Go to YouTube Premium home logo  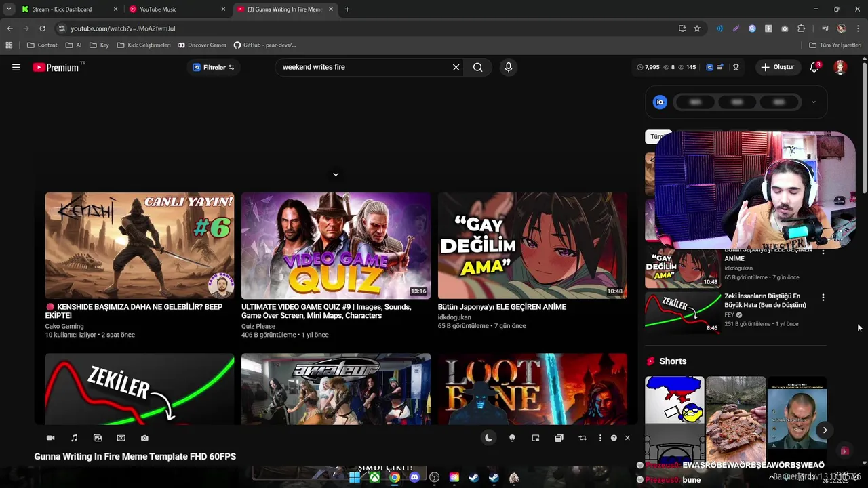(x=56, y=67)
